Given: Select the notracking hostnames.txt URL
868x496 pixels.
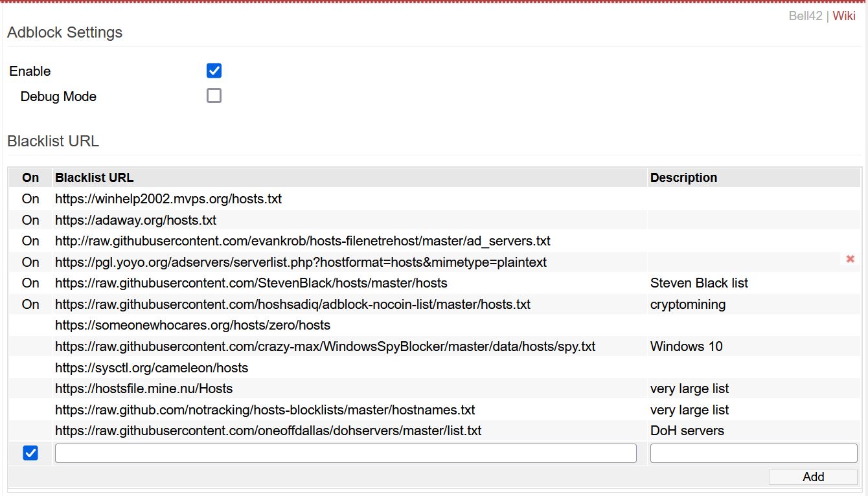Looking at the screenshot, I should (265, 410).
